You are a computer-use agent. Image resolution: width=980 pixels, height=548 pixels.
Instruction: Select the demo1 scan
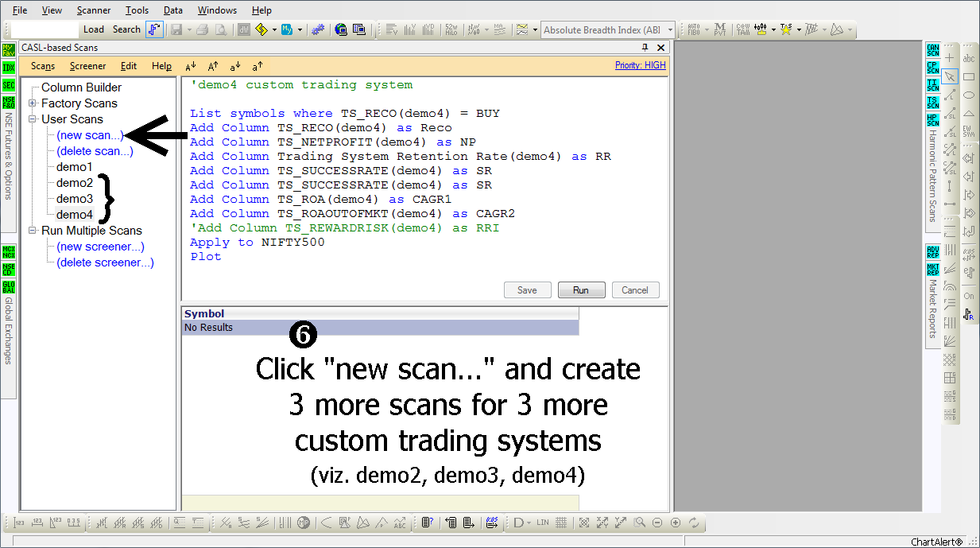[x=75, y=167]
